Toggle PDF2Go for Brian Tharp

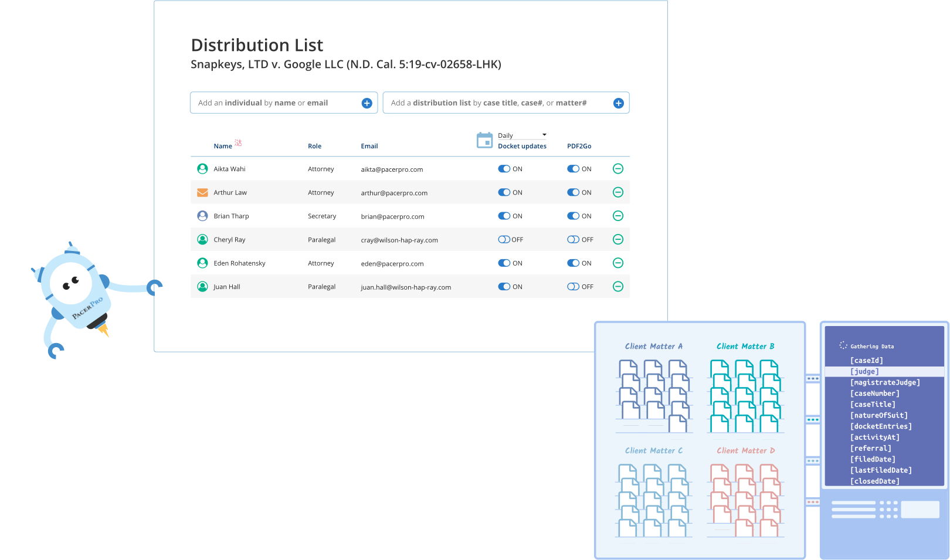pos(574,216)
